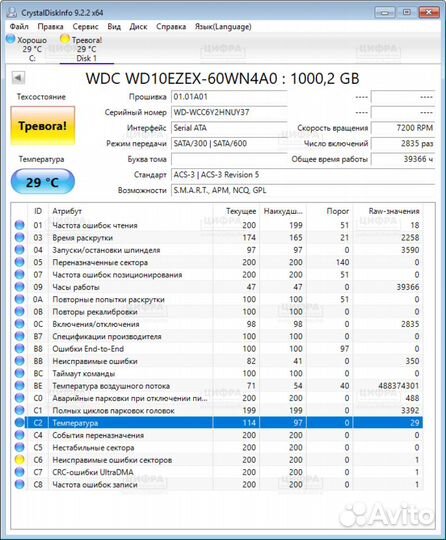Open the Справка menu

[171, 27]
